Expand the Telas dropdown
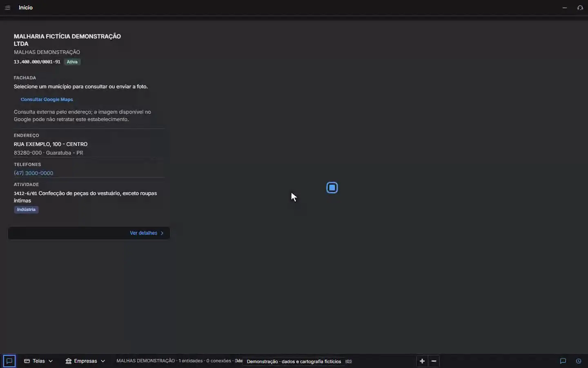The image size is (588, 368). pyautogui.click(x=38, y=361)
